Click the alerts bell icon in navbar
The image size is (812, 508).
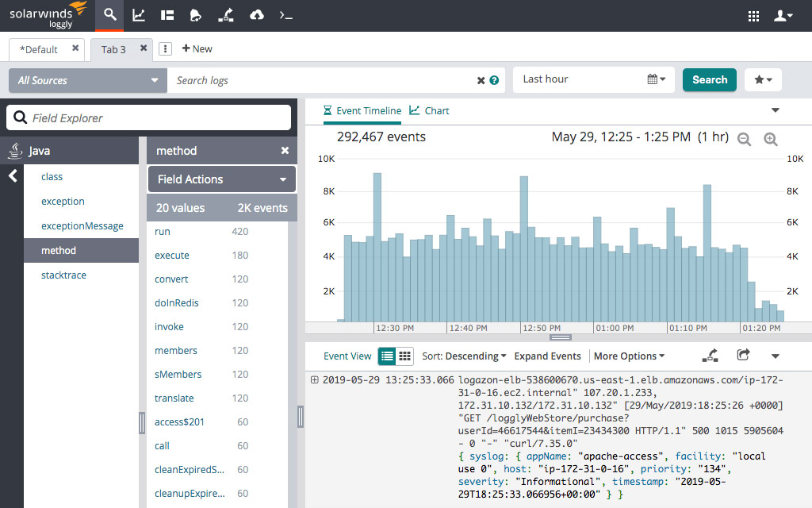(196, 15)
